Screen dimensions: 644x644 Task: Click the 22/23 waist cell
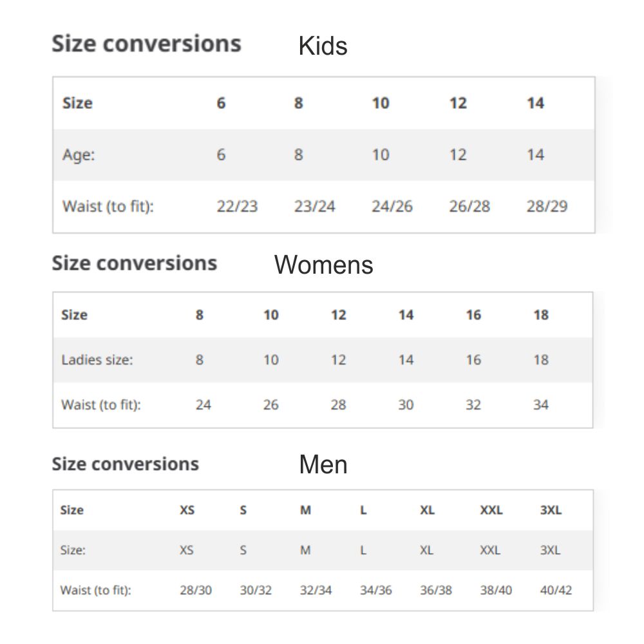[x=237, y=207]
